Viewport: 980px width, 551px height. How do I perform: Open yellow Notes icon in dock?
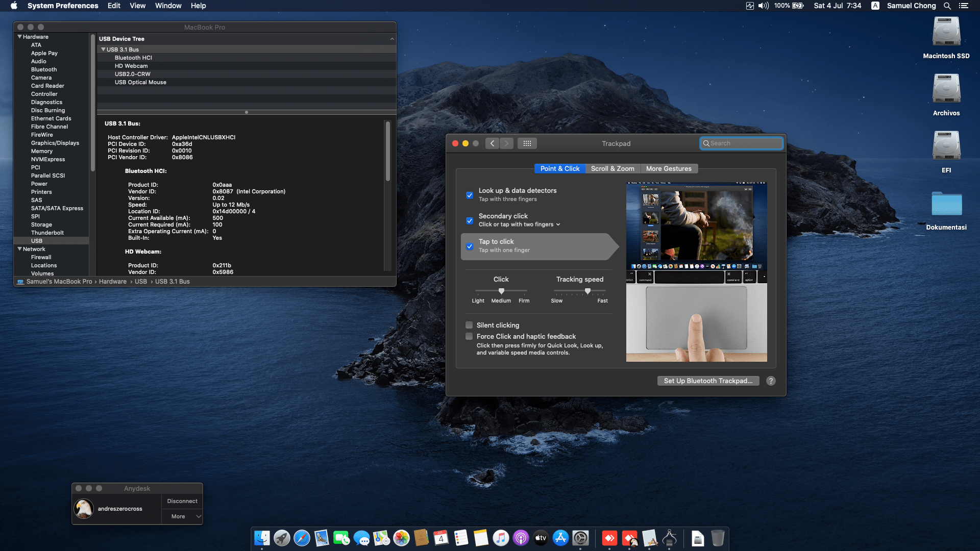click(x=481, y=538)
